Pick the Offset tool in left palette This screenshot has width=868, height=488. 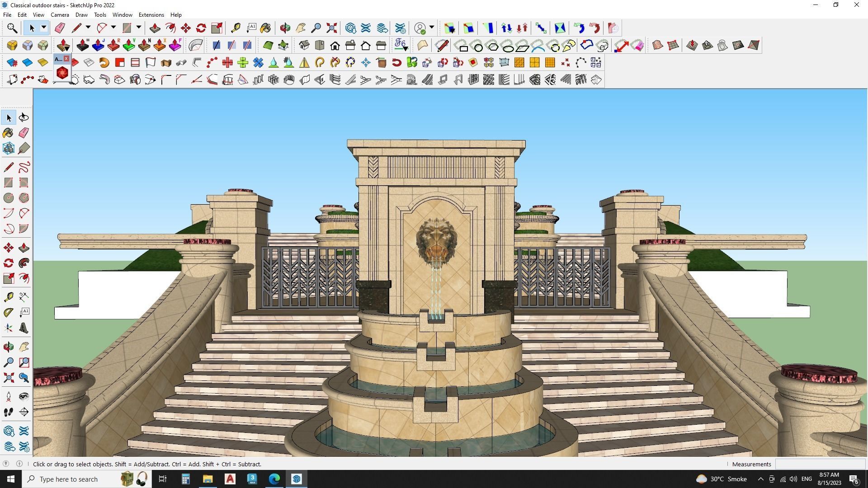pos(24,278)
